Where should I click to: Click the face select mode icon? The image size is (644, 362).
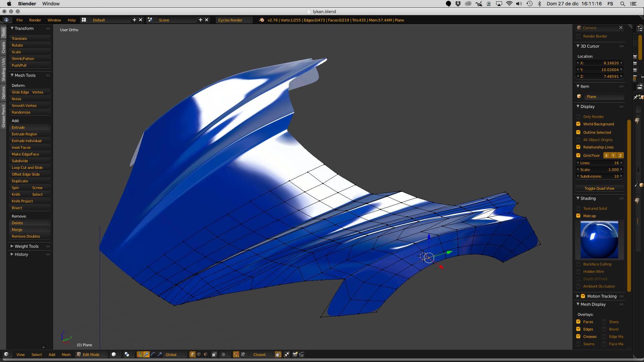(x=206, y=355)
